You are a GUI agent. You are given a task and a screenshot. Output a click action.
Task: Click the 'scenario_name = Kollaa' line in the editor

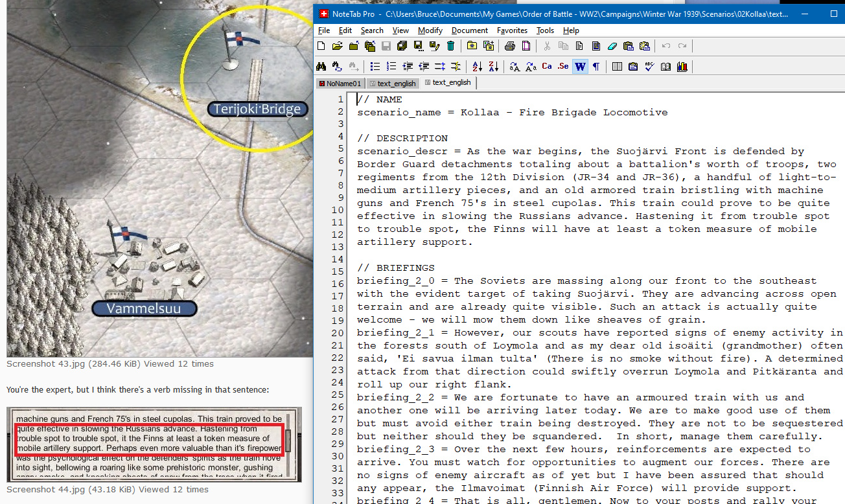[512, 113]
